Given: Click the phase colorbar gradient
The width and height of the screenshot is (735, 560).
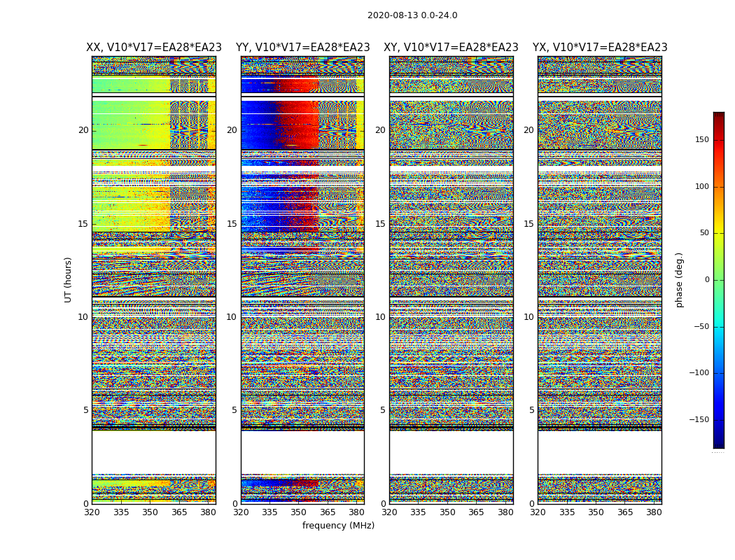Looking at the screenshot, I should pos(718,280).
